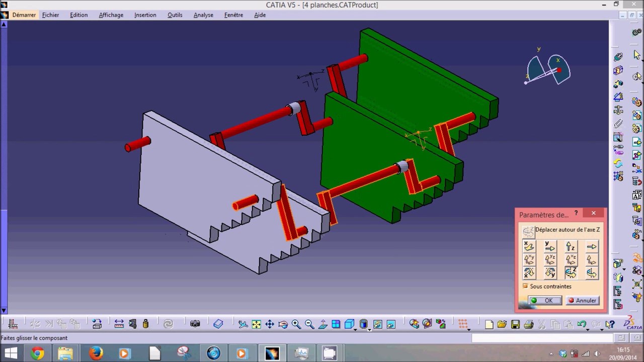
Task: Open the Fichier menu
Action: [50, 15]
